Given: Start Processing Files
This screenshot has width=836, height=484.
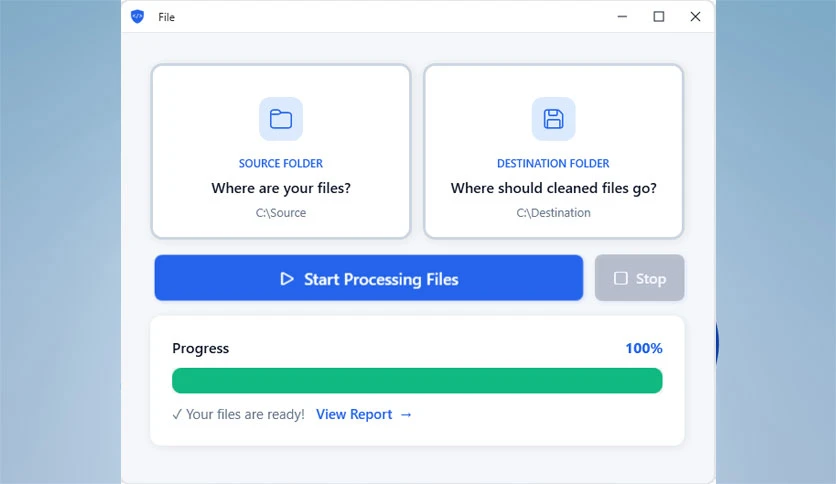Looking at the screenshot, I should pyautogui.click(x=369, y=278).
